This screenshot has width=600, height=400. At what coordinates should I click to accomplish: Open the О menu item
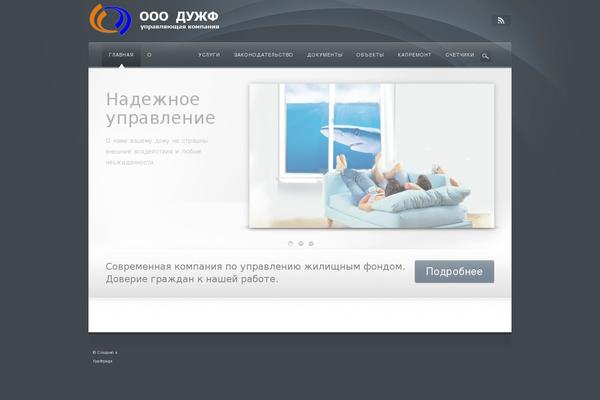149,55
